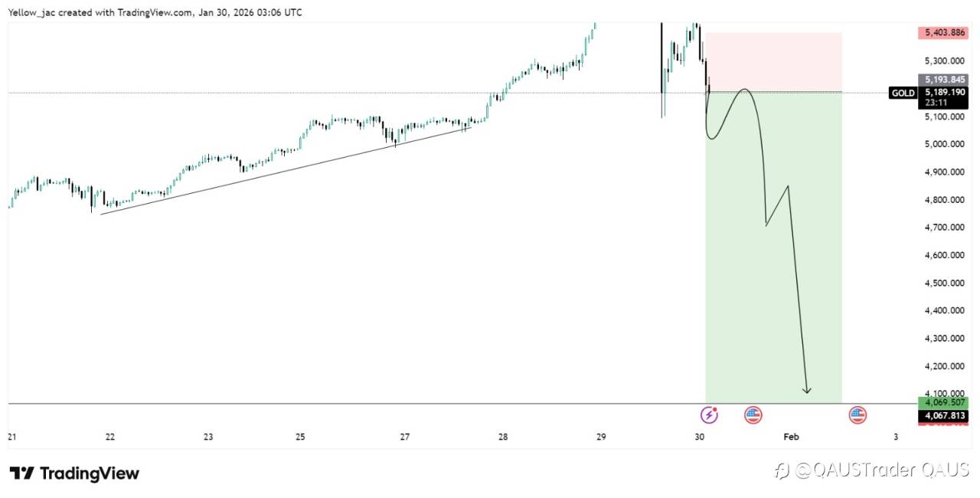Click the purple lightning event icon

coord(709,415)
